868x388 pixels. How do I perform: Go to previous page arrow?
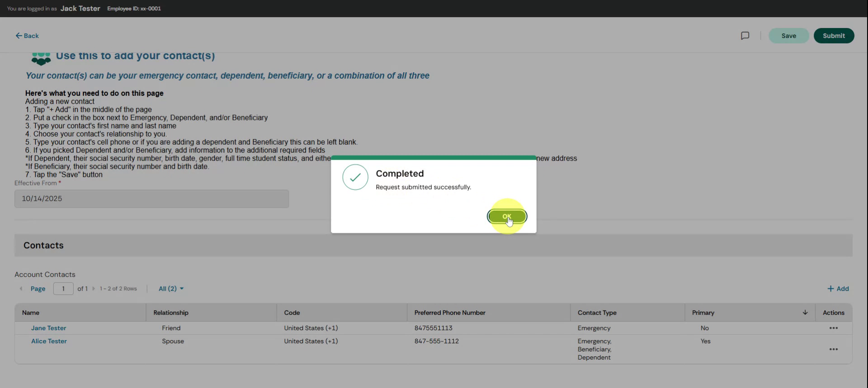[x=21, y=289]
